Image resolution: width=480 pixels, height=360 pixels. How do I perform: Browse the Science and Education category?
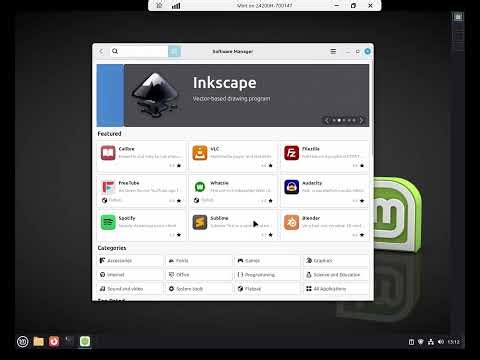tap(336, 275)
